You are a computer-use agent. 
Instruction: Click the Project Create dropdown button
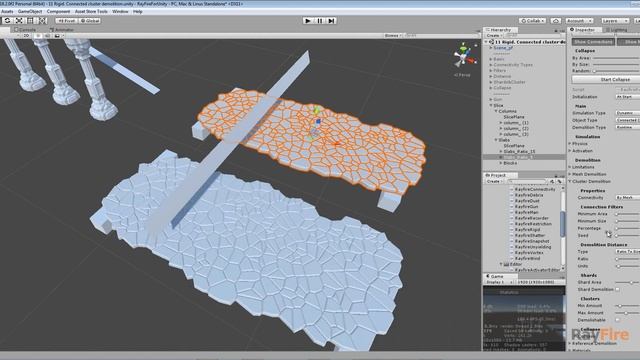(494, 181)
